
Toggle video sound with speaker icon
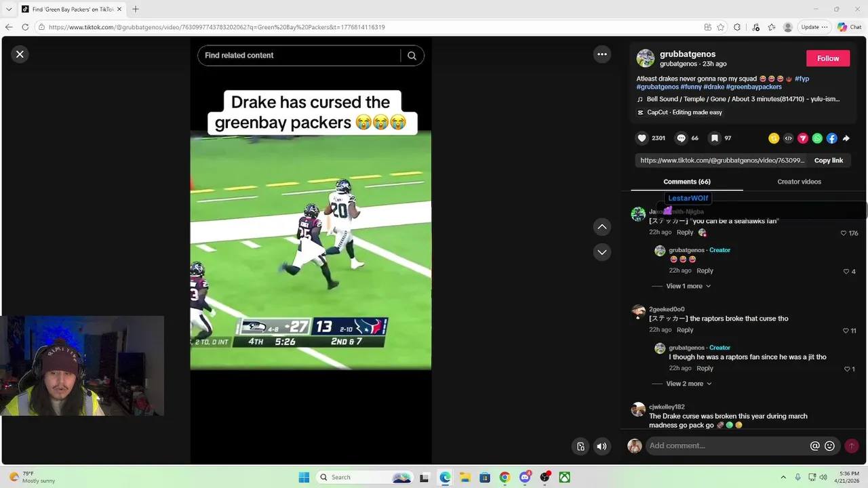[601, 446]
